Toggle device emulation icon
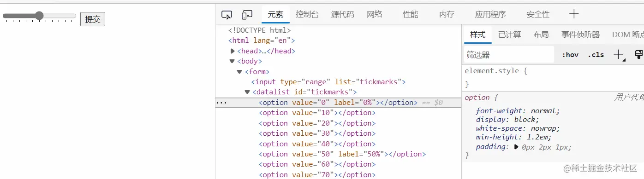This screenshot has width=644, height=179. point(247,15)
